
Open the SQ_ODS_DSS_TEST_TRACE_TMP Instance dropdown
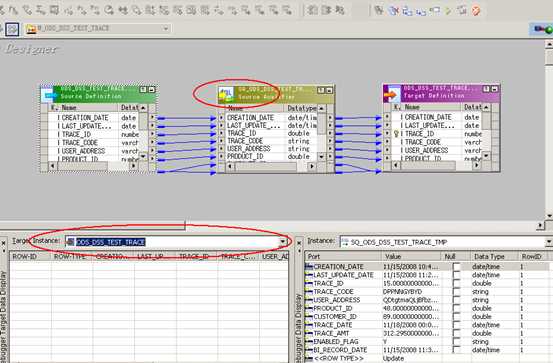pyautogui.click(x=548, y=242)
